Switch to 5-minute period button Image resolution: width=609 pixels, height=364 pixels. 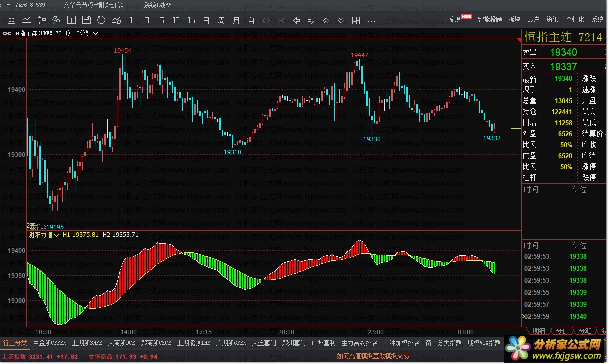(161, 20)
